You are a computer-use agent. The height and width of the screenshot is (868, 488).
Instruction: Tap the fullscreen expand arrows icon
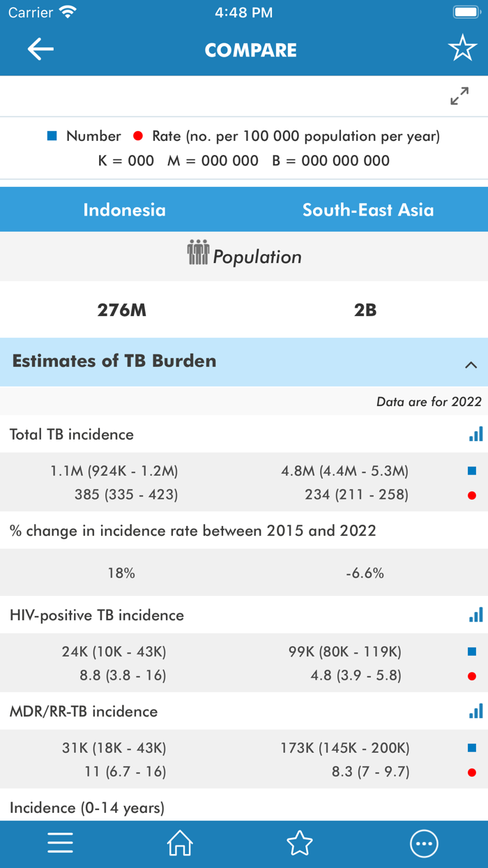[459, 96]
